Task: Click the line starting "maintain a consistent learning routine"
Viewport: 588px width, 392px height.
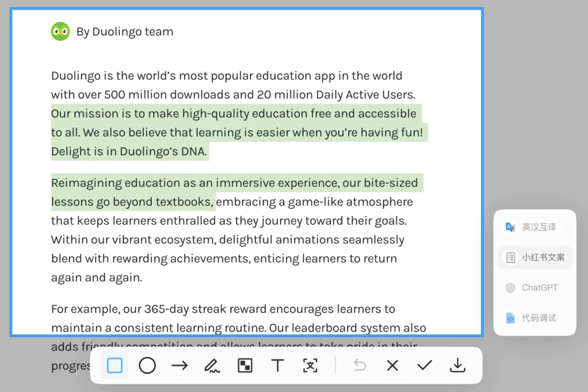Action: (x=238, y=328)
